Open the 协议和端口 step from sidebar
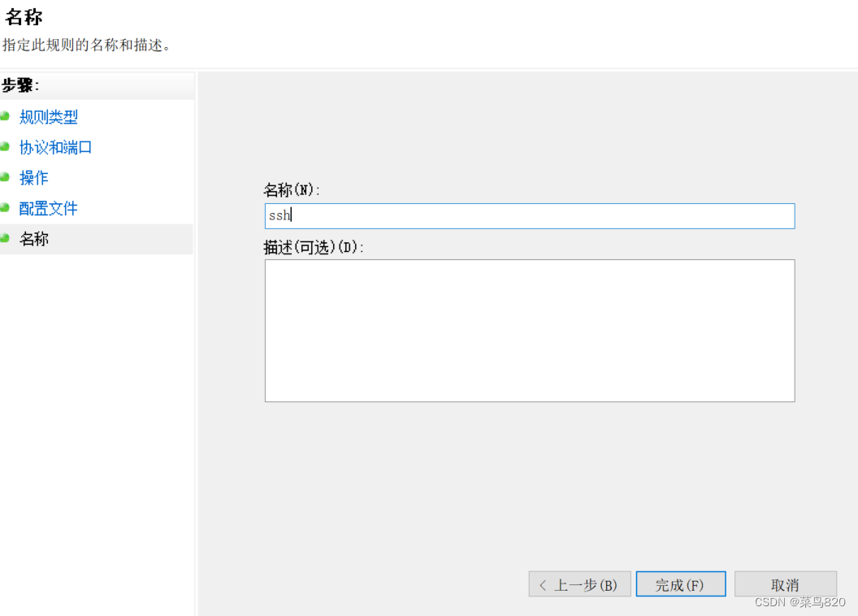The width and height of the screenshot is (858, 616). pyautogui.click(x=54, y=147)
